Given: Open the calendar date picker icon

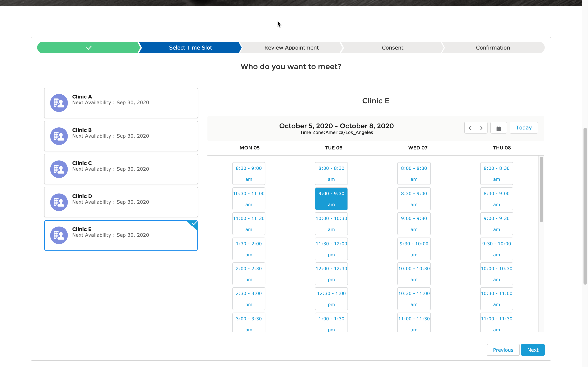Looking at the screenshot, I should 499,127.
